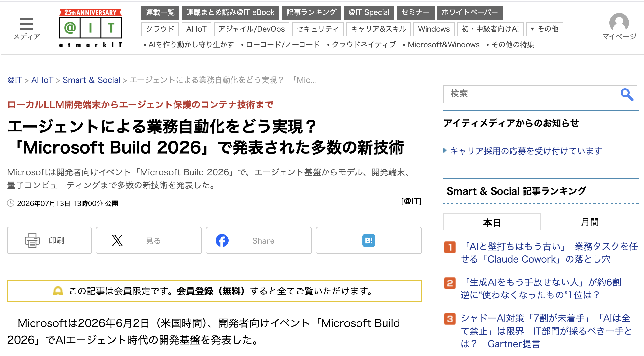Open ローコード/ノーコード feature link

coord(283,45)
